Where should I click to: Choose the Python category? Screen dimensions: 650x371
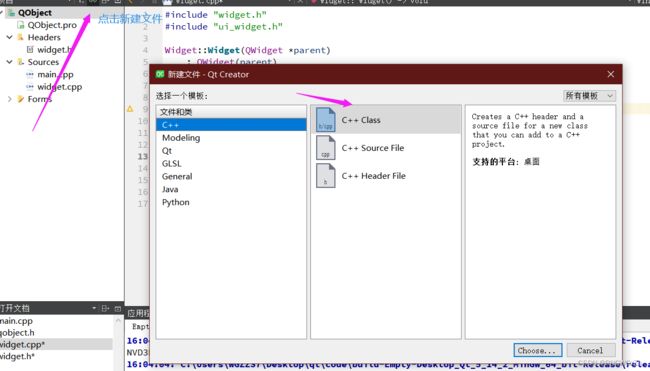[231, 202]
